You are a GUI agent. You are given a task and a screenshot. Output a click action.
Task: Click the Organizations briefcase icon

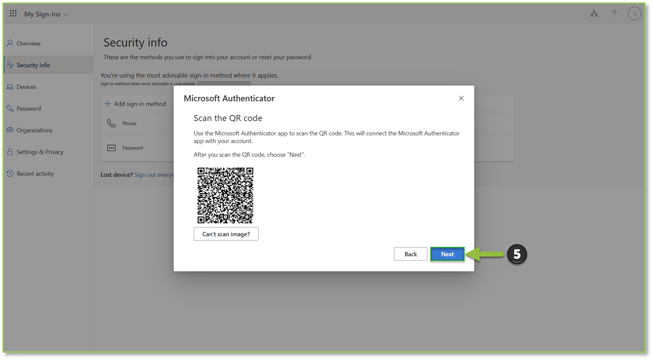point(10,130)
